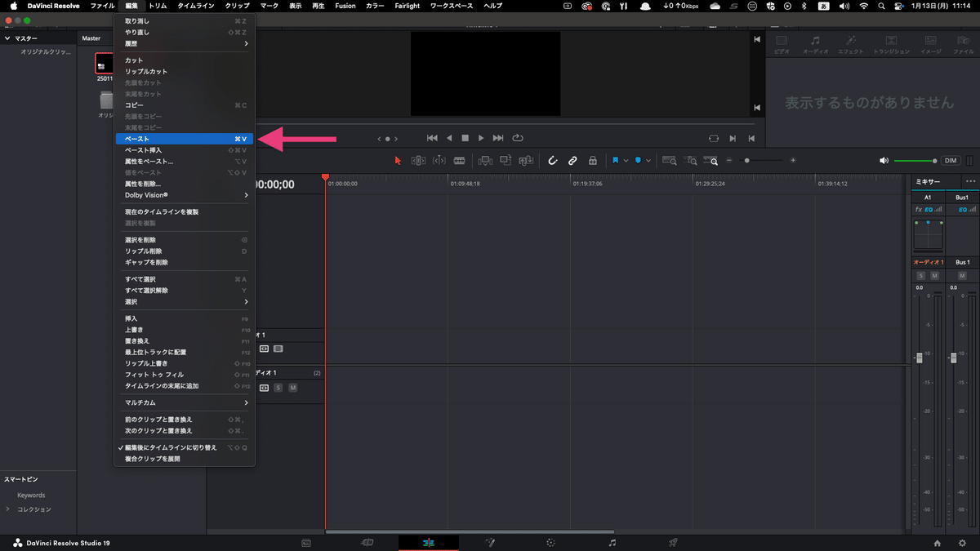Adjust the timeline zoom slider handle
Screen dimensions: 980x551
click(x=746, y=161)
